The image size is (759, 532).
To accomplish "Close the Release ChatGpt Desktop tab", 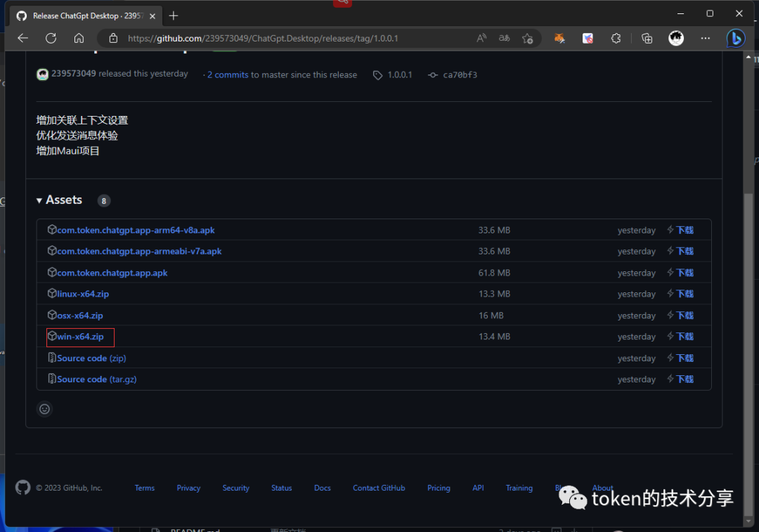I will point(153,16).
